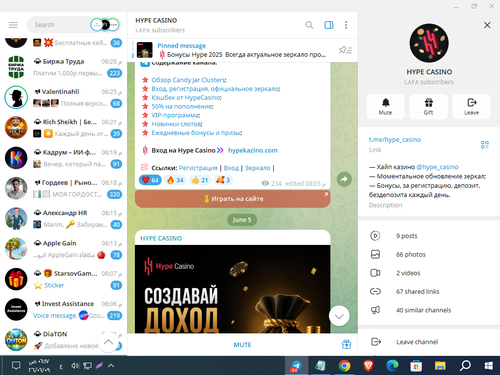Open Александр HR chat
Image resolution: width=500 pixels, height=375 pixels.
click(63, 219)
